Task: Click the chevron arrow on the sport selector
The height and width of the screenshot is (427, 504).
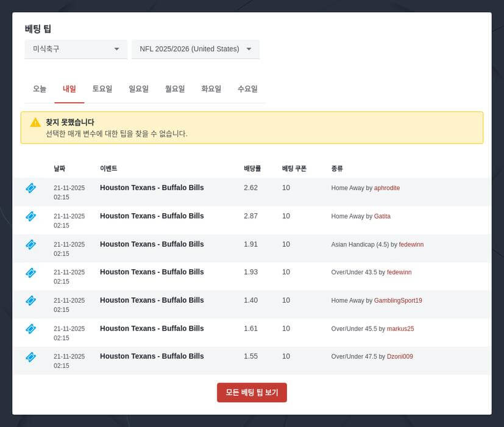Action: pos(117,49)
